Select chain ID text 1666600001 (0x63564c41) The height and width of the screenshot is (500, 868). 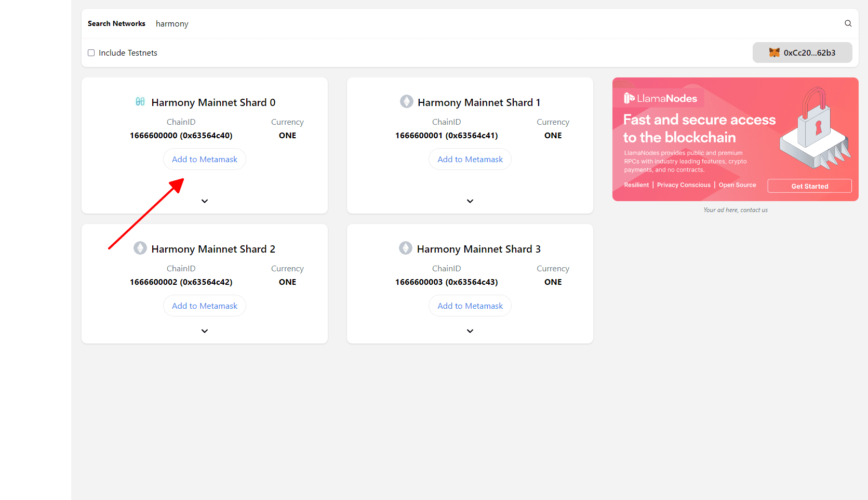pos(447,136)
